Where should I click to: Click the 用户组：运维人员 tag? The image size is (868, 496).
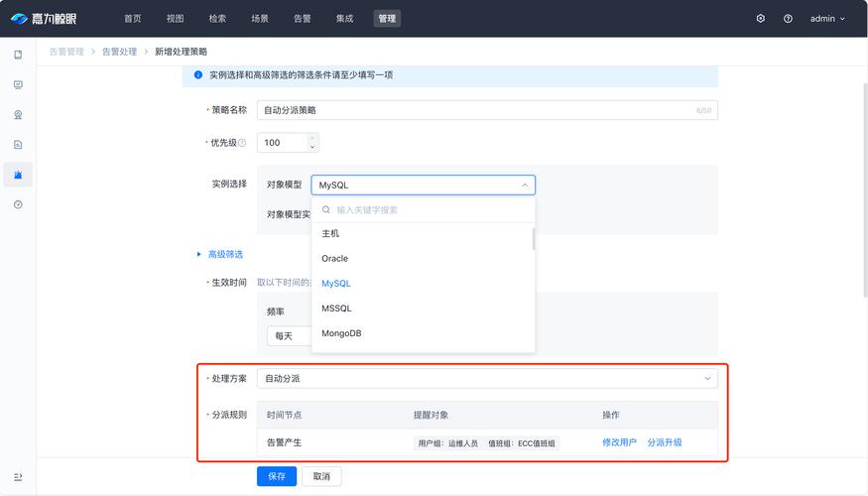point(447,443)
